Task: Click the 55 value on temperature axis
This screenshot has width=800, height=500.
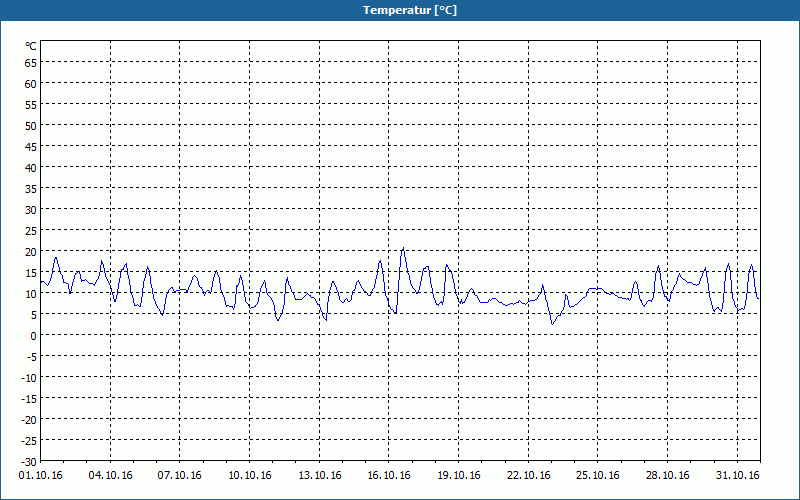Action: [x=31, y=105]
